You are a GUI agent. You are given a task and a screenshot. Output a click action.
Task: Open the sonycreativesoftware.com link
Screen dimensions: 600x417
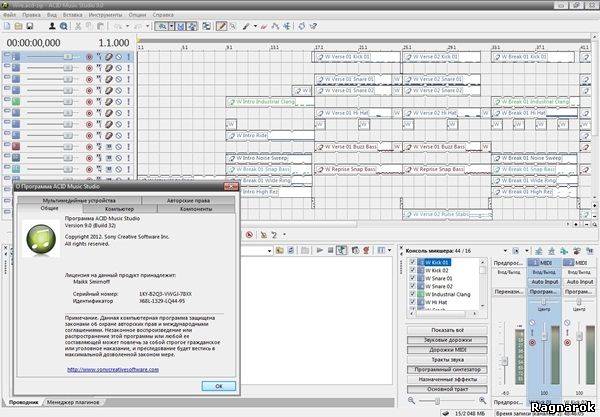113,370
